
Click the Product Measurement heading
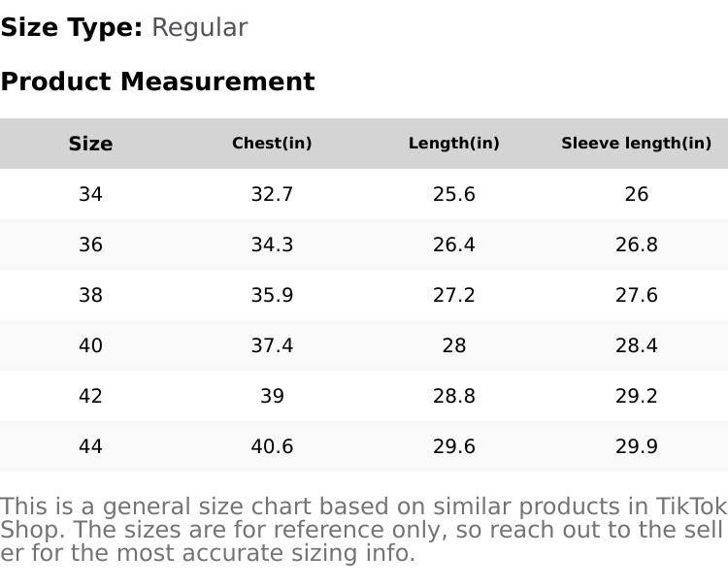pos(157,82)
